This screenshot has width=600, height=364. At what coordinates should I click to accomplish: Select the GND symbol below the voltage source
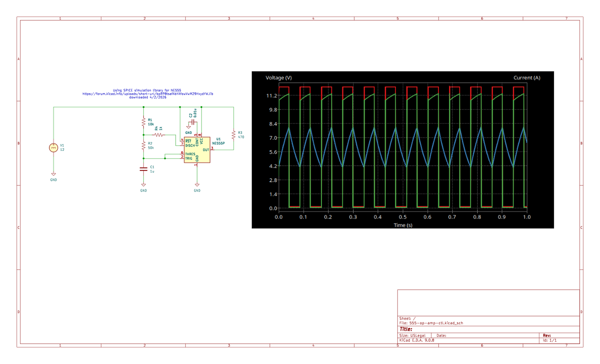[x=53, y=175]
